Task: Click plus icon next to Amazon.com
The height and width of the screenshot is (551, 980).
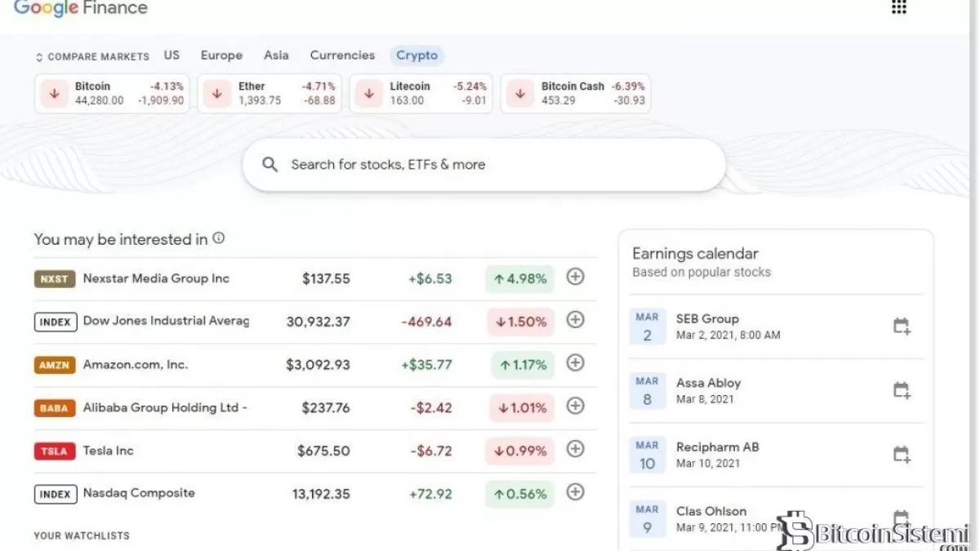Action: 575,363
